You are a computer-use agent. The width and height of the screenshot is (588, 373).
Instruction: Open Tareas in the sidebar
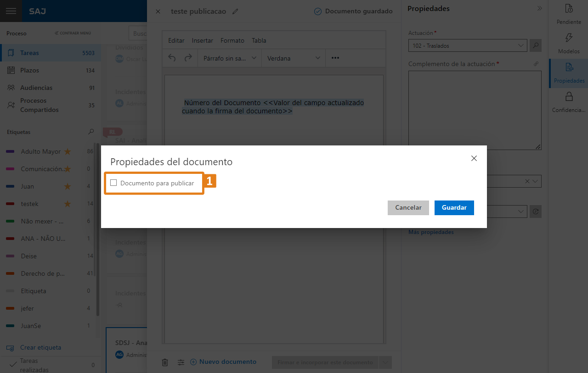pyautogui.click(x=51, y=53)
